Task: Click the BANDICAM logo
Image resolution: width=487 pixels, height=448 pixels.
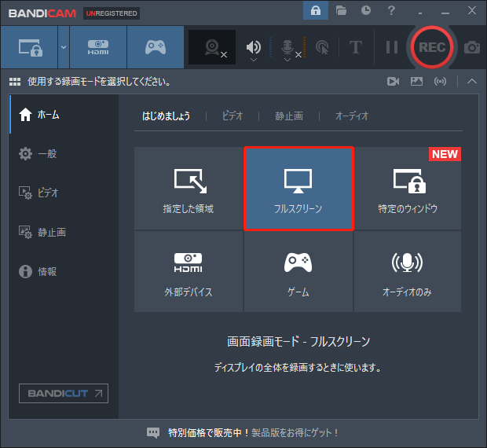Action: click(x=42, y=13)
